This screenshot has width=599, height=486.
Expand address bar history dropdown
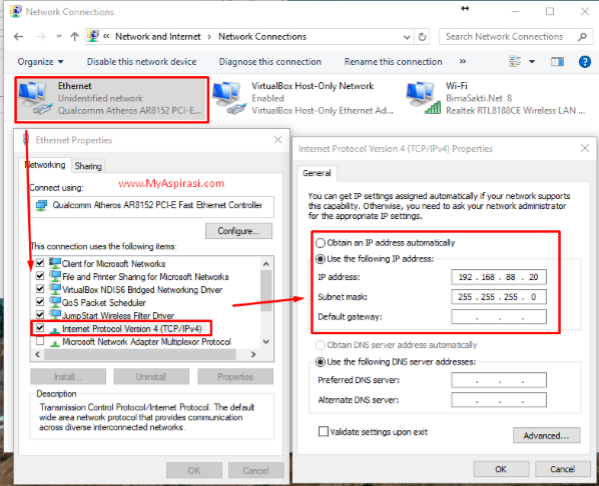[406, 37]
